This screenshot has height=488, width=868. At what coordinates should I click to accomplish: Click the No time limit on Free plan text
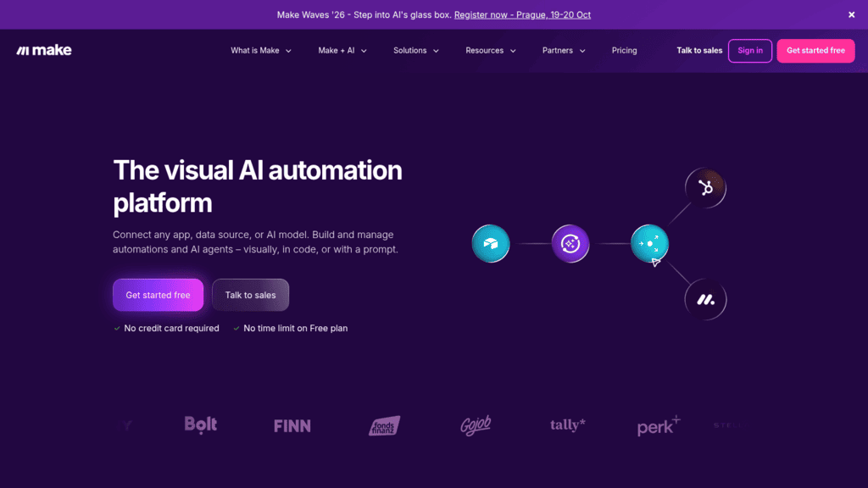point(296,328)
